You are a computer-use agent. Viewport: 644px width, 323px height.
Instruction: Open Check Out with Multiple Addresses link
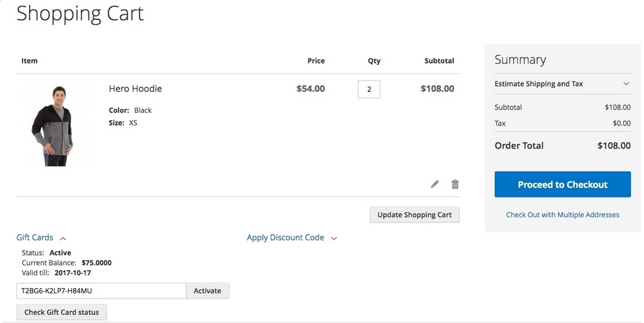point(563,215)
